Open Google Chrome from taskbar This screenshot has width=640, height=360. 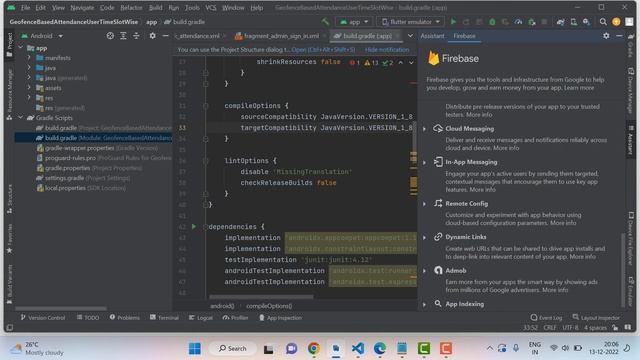pos(313,348)
